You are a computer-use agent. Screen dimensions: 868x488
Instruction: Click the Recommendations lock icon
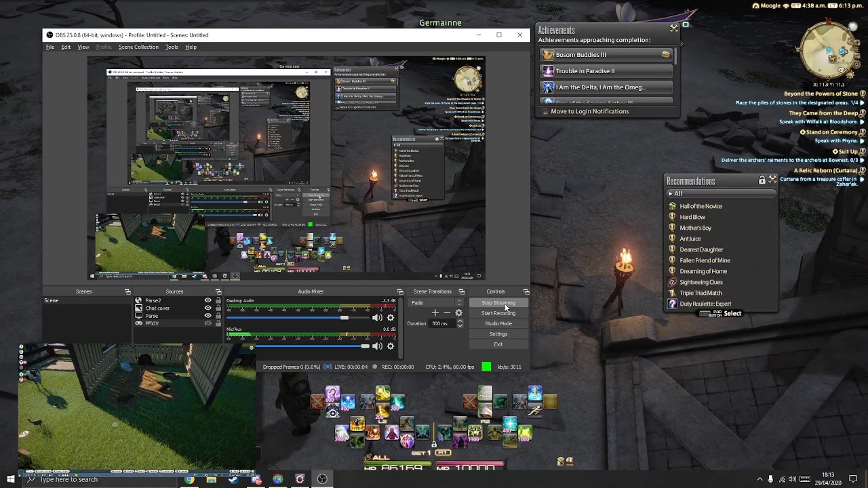(x=762, y=180)
